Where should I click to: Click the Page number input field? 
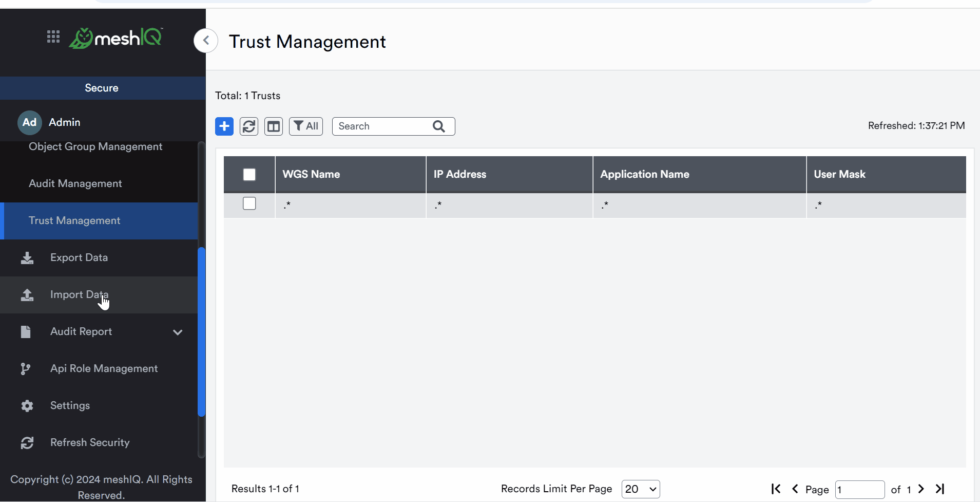pyautogui.click(x=860, y=490)
